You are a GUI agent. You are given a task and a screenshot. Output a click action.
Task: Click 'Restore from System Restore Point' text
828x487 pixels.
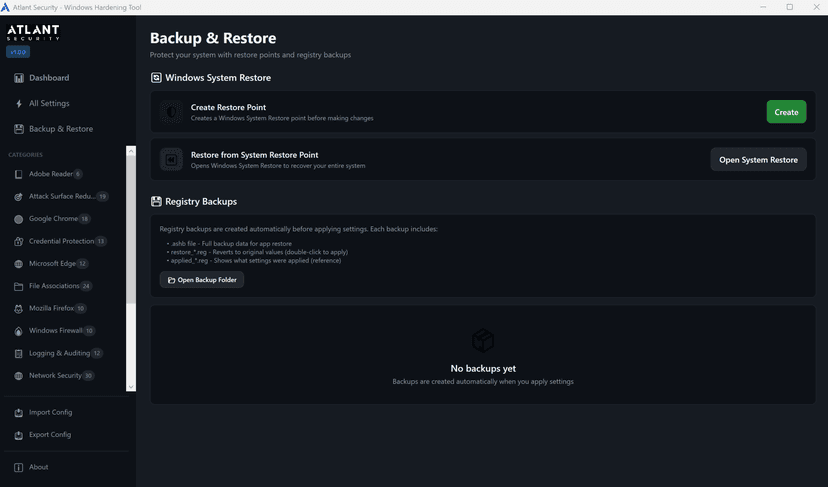(255, 155)
